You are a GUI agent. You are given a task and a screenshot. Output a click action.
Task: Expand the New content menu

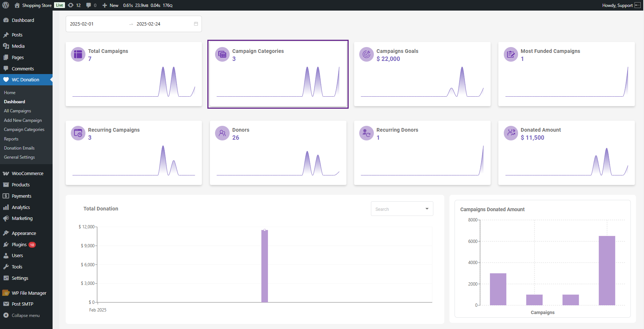pyautogui.click(x=110, y=5)
